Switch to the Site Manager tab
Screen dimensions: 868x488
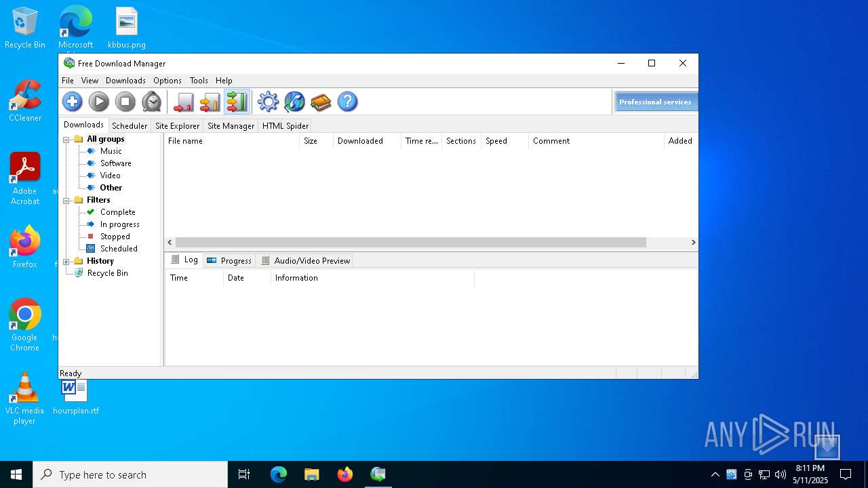coord(231,125)
